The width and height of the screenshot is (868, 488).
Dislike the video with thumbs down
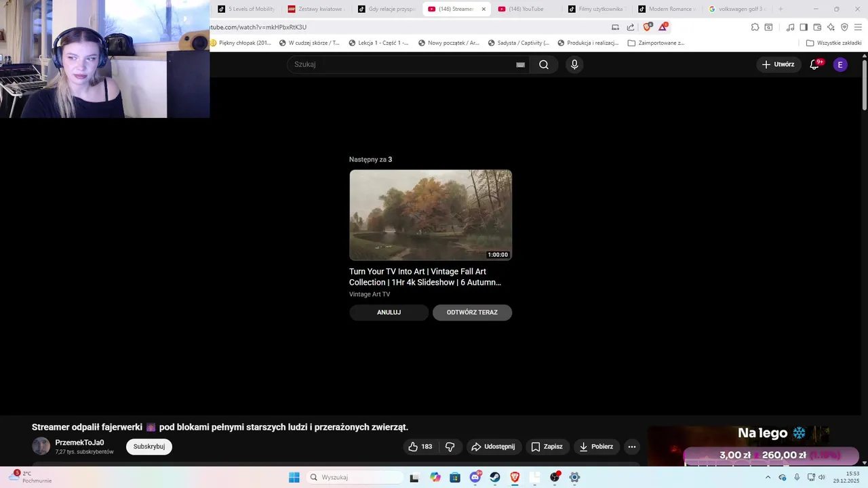pos(450,447)
